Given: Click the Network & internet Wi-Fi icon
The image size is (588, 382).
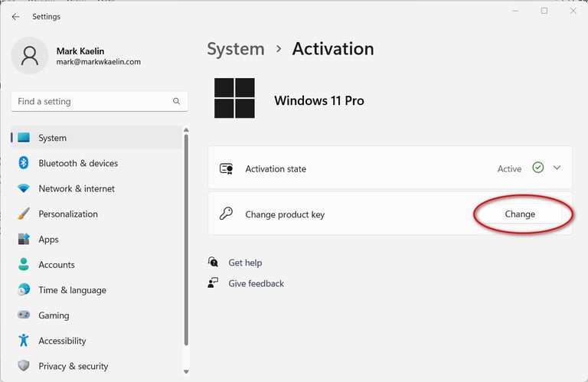Looking at the screenshot, I should click(24, 188).
